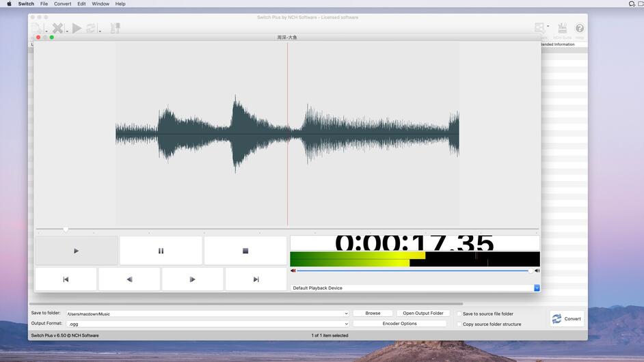Click the Play button in the player
The height and width of the screenshot is (362, 644).
[77, 251]
